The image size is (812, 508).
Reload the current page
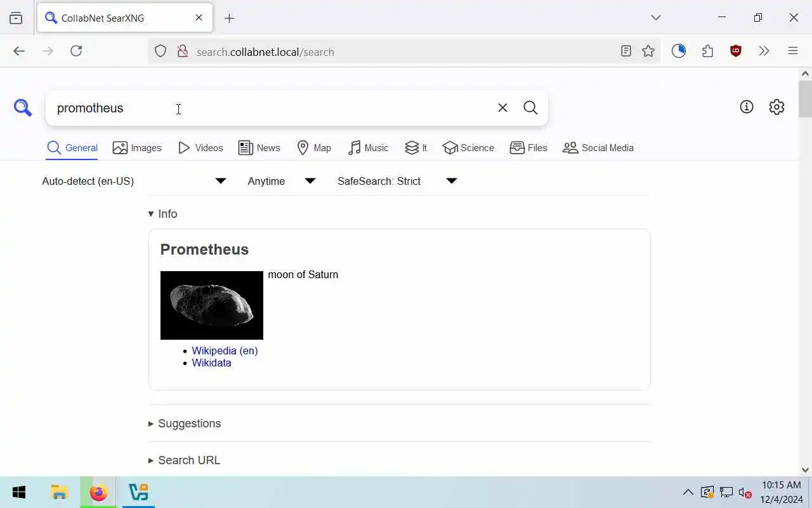76,51
